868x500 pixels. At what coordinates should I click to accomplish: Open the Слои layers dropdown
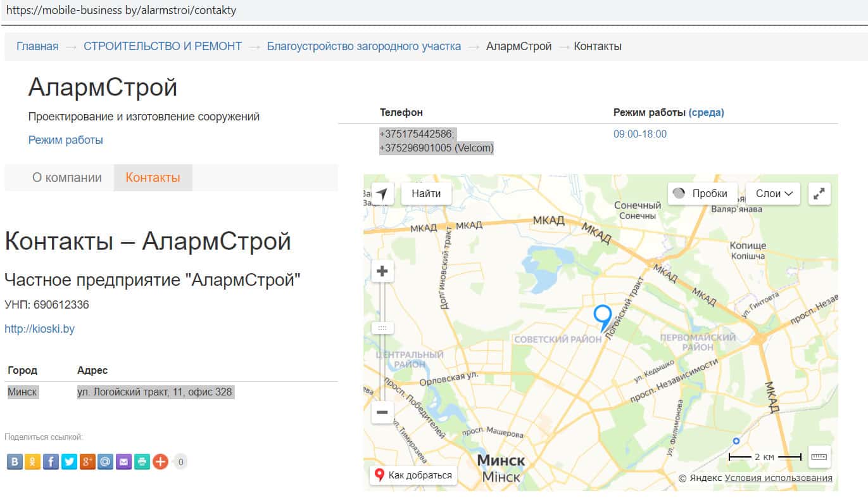(x=773, y=194)
